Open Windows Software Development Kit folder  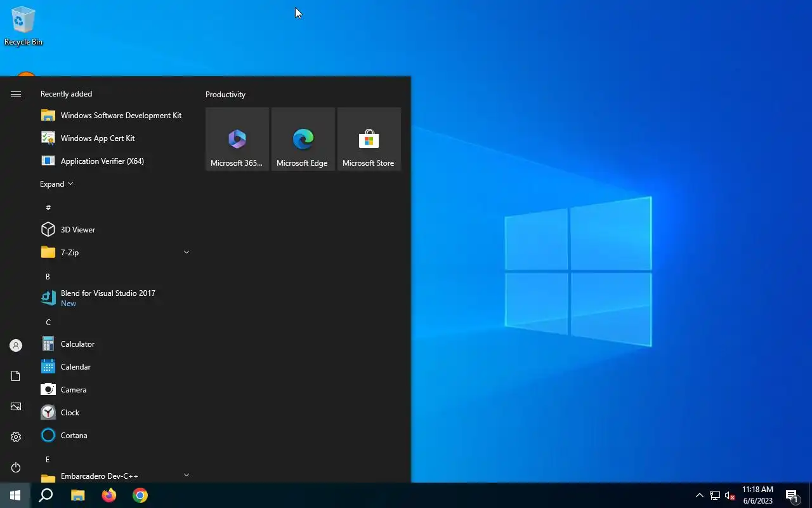click(115, 116)
